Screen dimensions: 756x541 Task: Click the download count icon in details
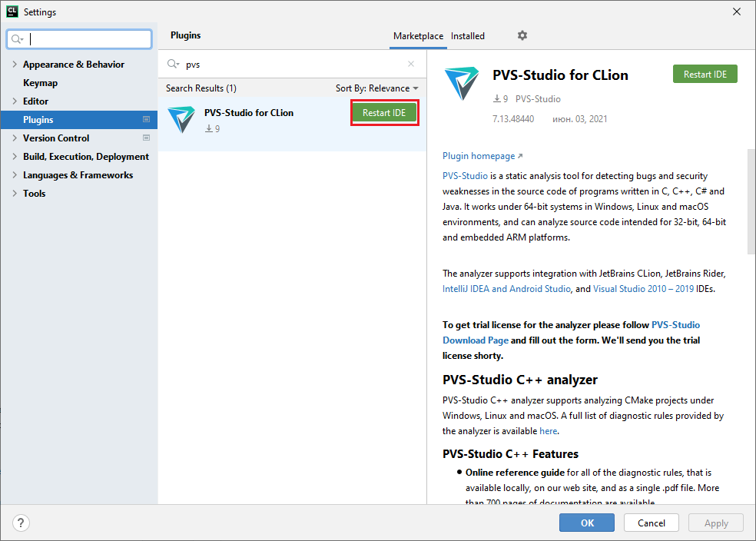pos(496,99)
